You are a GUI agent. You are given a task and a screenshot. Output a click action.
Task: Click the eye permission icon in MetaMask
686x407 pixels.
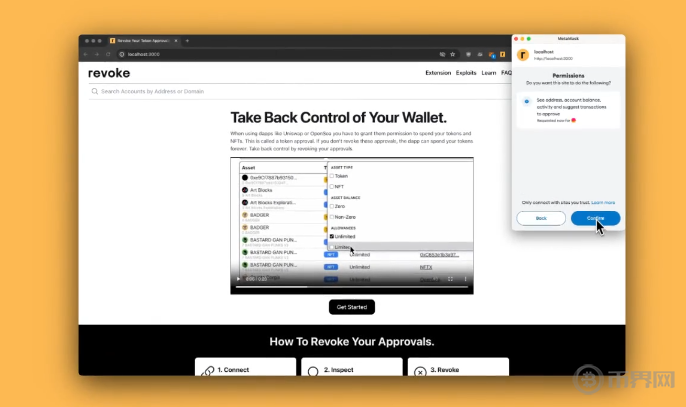coord(527,102)
